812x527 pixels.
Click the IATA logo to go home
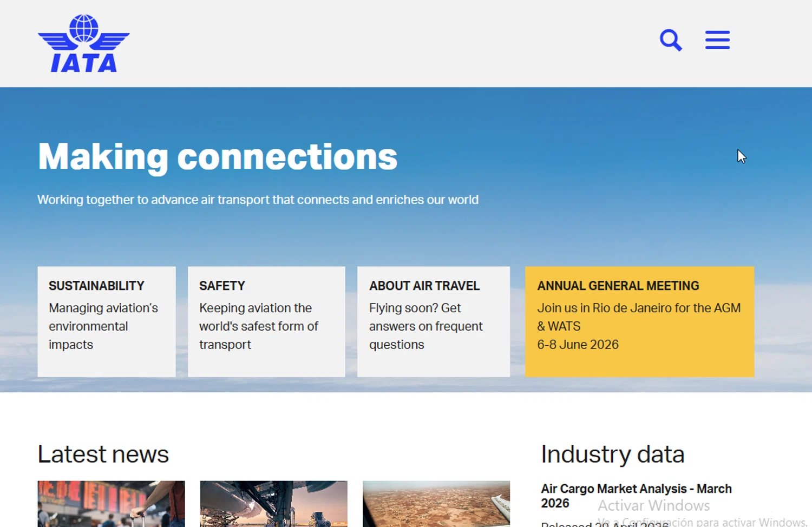point(84,43)
